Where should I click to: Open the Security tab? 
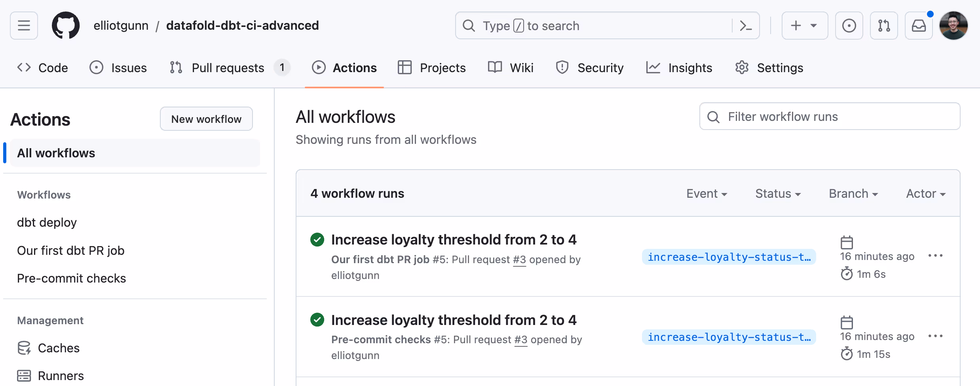[589, 68]
